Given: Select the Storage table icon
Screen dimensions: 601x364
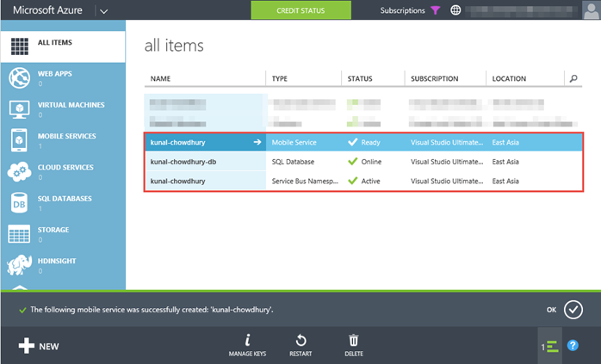Looking at the screenshot, I should pyautogui.click(x=19, y=234).
